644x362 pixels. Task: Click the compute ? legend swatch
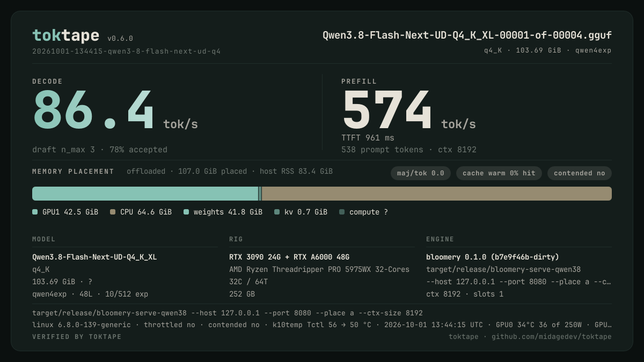click(x=342, y=212)
